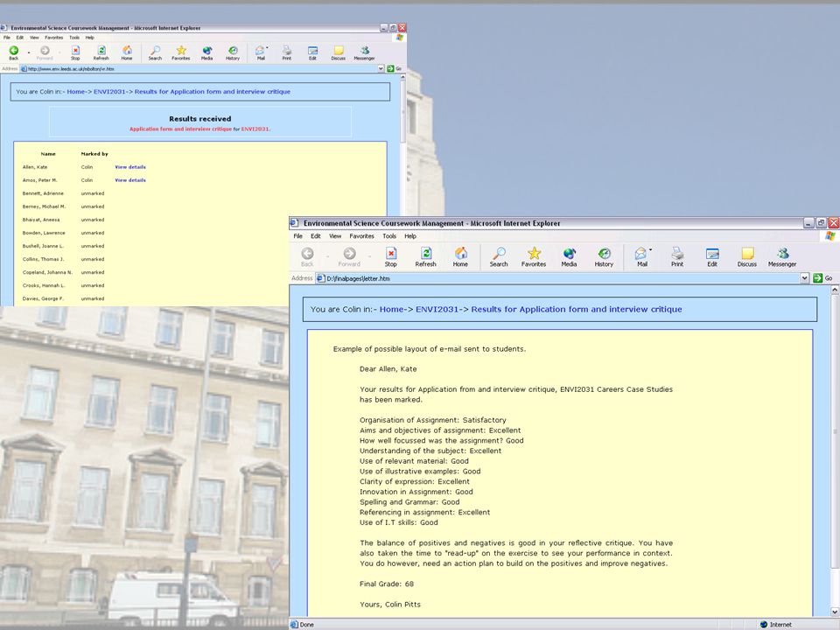This screenshot has height=630, width=840.
Task: Click Forward icon in front browser window
Action: click(349, 256)
